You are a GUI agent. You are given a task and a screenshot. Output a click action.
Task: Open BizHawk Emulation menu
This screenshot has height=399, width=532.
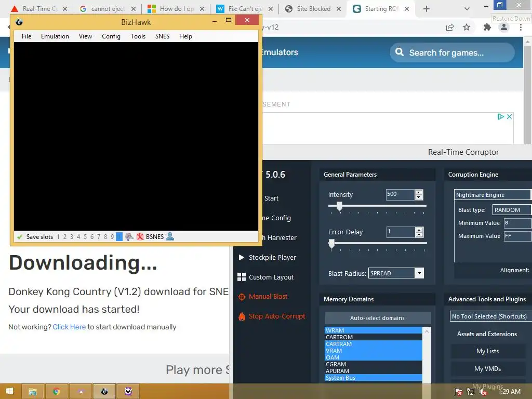(55, 36)
